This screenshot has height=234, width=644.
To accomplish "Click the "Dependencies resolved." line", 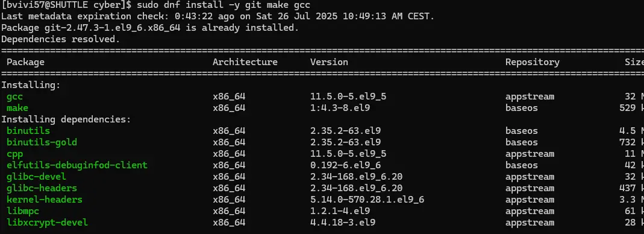I will click(x=60, y=39).
